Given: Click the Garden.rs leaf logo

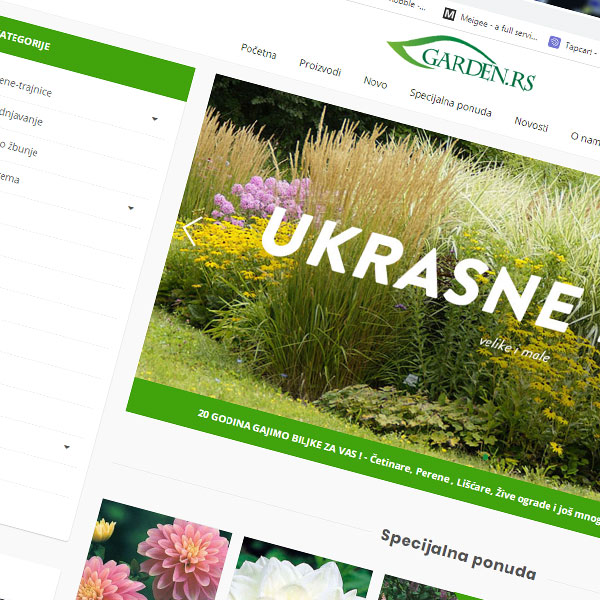Looking at the screenshot, I should click(461, 62).
